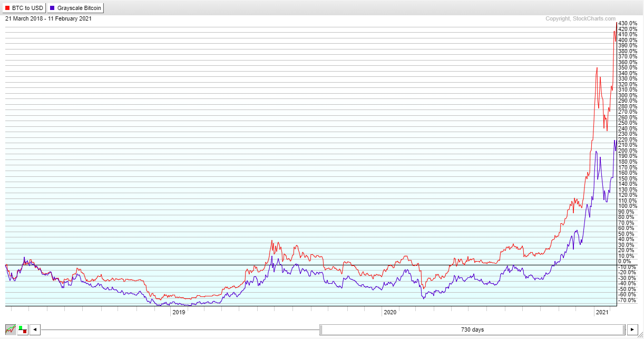Screen dimensions: 644x339
Task: Click the 300.0% y-axis label
Action: pos(628,95)
